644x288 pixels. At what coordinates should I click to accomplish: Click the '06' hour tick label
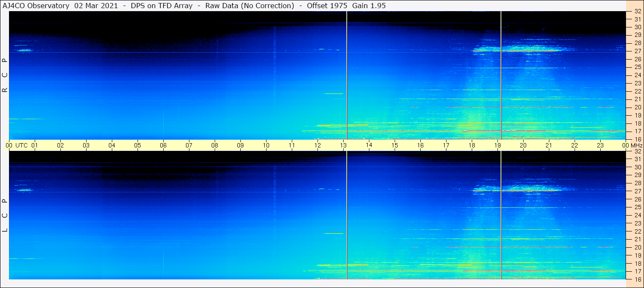click(163, 145)
